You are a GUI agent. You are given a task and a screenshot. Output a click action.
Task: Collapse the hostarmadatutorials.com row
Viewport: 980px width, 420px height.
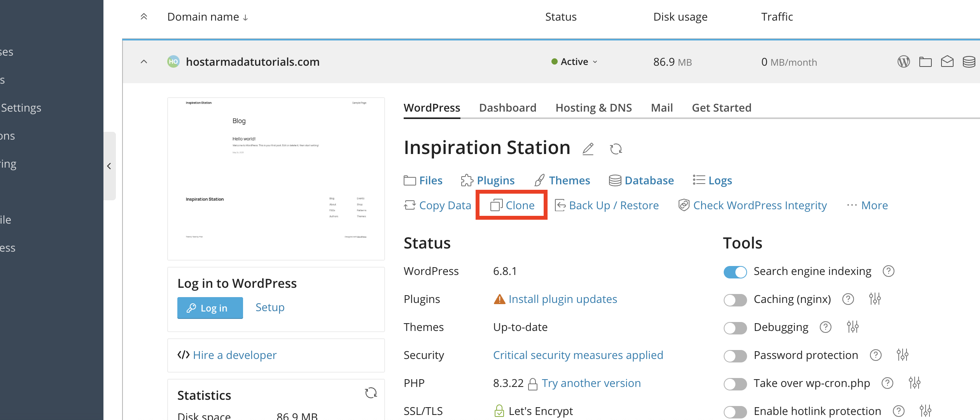point(144,62)
